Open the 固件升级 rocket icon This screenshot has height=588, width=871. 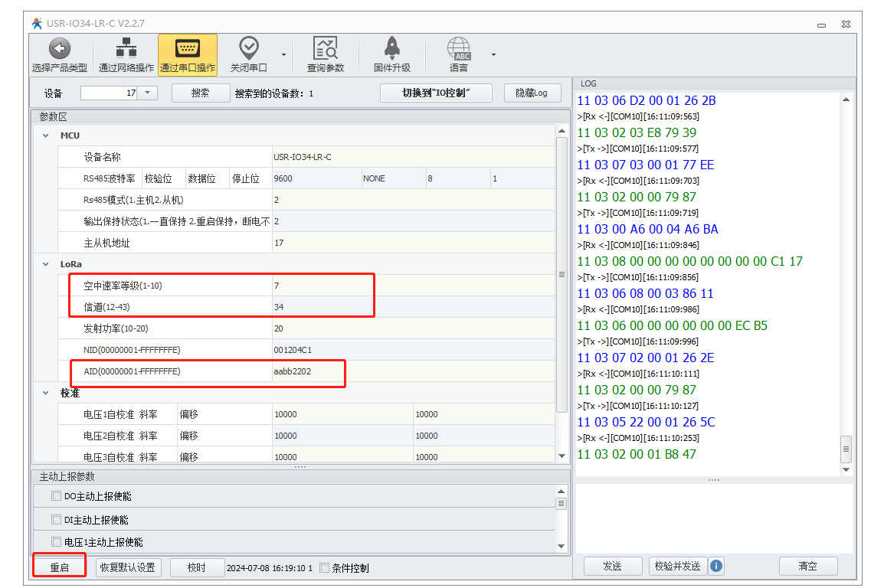coord(391,50)
